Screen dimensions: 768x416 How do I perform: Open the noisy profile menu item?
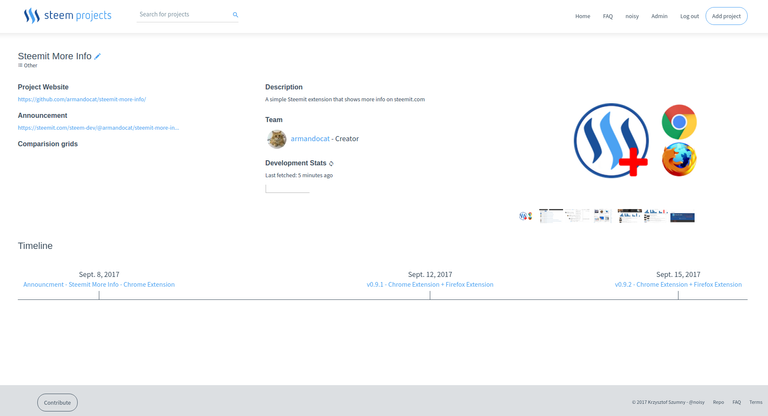coord(632,16)
